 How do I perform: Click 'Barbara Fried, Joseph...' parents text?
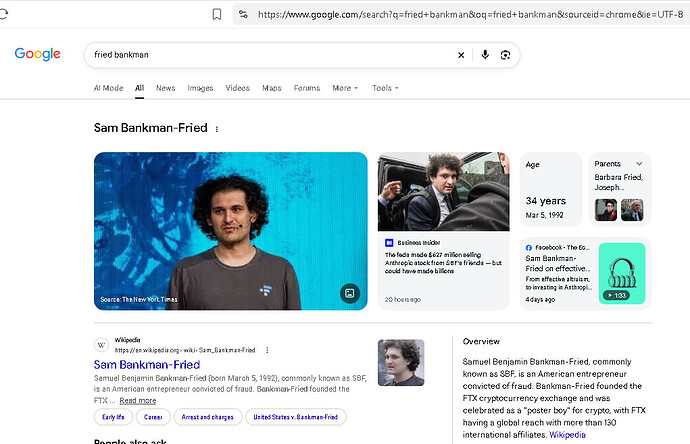tap(619, 182)
